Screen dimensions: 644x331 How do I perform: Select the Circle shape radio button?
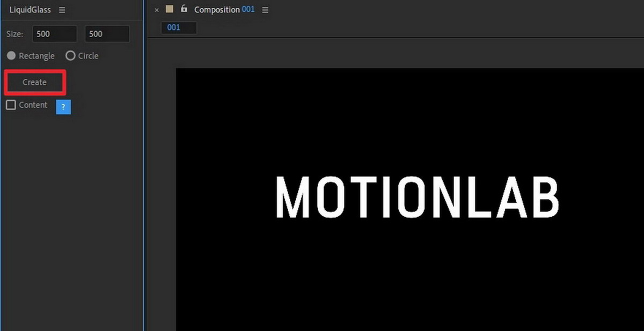(70, 56)
